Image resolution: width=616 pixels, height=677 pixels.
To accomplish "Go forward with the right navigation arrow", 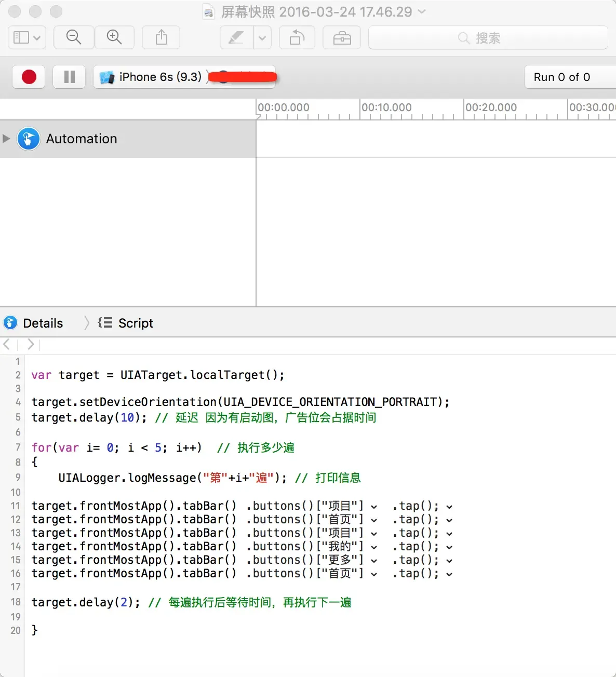I will (x=31, y=344).
